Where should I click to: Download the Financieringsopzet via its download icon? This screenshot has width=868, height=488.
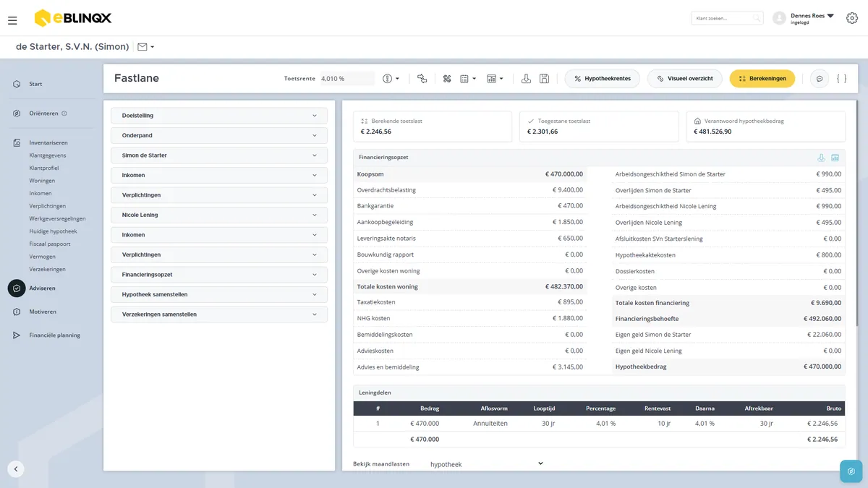[x=821, y=158]
